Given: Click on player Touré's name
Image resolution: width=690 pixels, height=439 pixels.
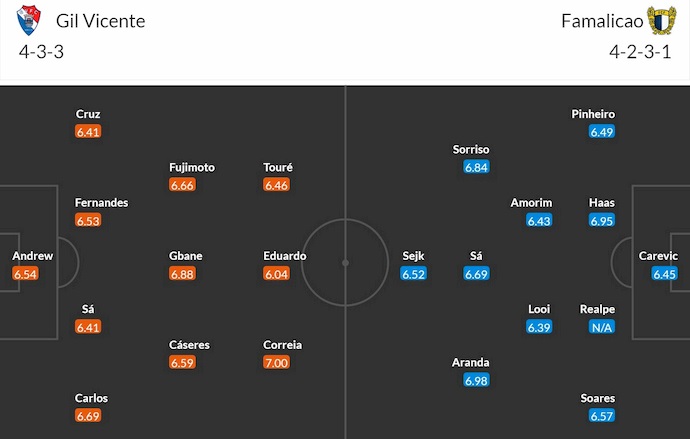Looking at the screenshot, I should pyautogui.click(x=279, y=167).
